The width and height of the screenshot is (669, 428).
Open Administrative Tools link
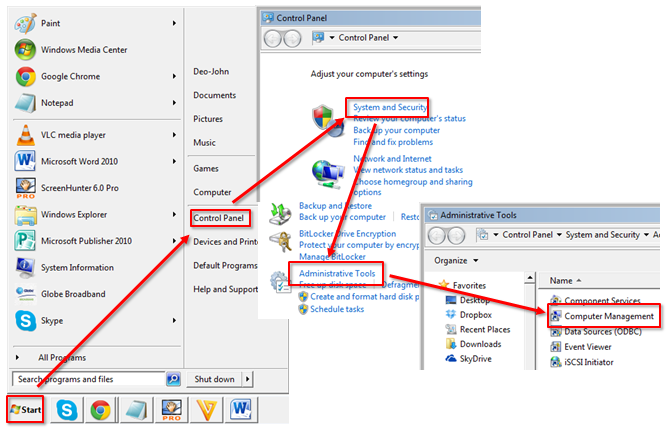[337, 274]
